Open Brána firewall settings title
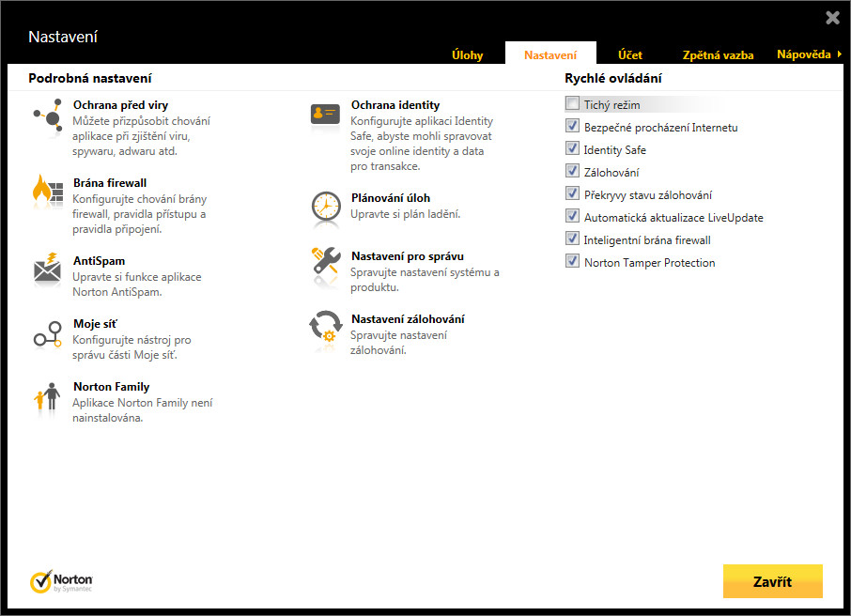This screenshot has height=616, width=851. [x=110, y=183]
